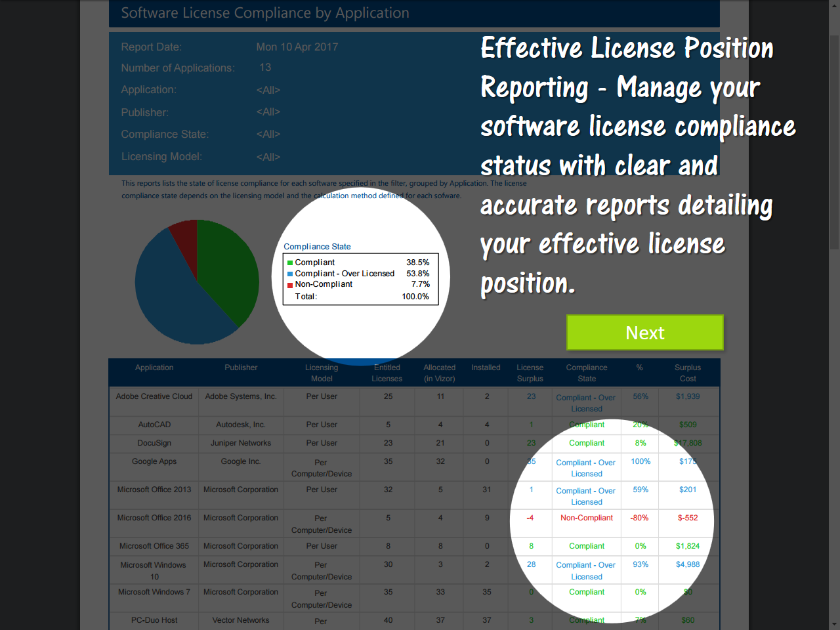The width and height of the screenshot is (840, 630).
Task: Click Juniper Networks publisher cell
Action: pos(241,443)
